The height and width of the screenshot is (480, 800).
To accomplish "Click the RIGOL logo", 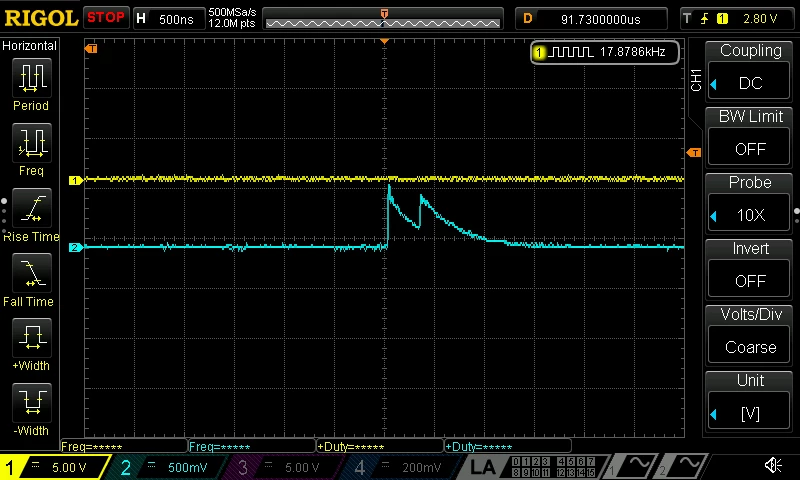I will (x=41, y=19).
